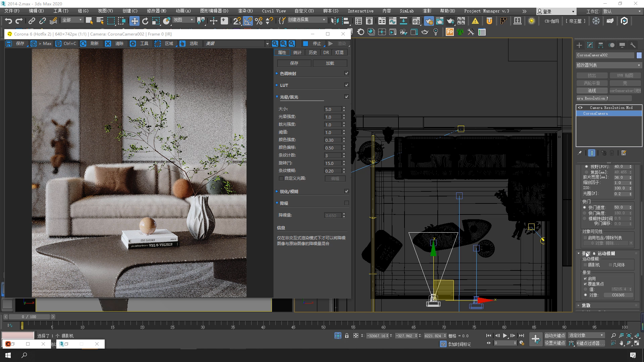644x362 pixels.
Task: Click the Undo arrow icon
Action: click(8, 21)
